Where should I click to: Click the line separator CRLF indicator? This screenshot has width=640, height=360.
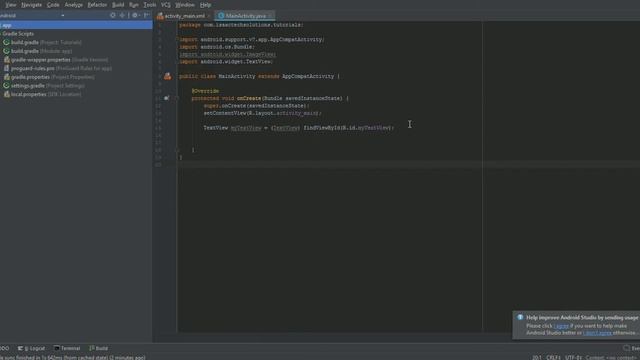[553, 358]
